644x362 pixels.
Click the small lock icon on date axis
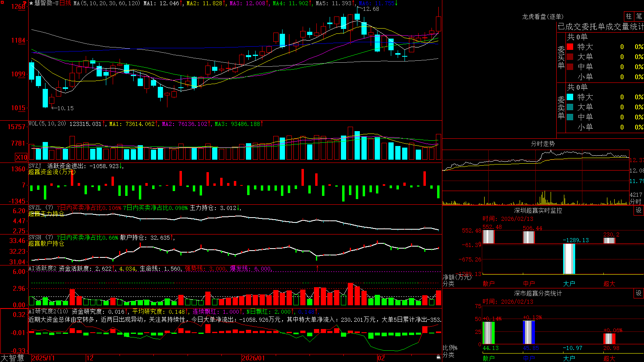pyautogui.click(x=439, y=357)
